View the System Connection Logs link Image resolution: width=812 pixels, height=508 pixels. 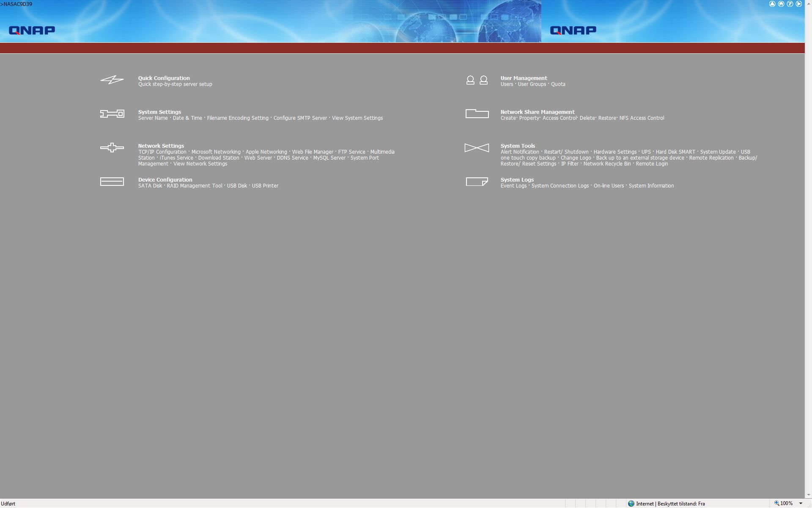click(x=560, y=186)
